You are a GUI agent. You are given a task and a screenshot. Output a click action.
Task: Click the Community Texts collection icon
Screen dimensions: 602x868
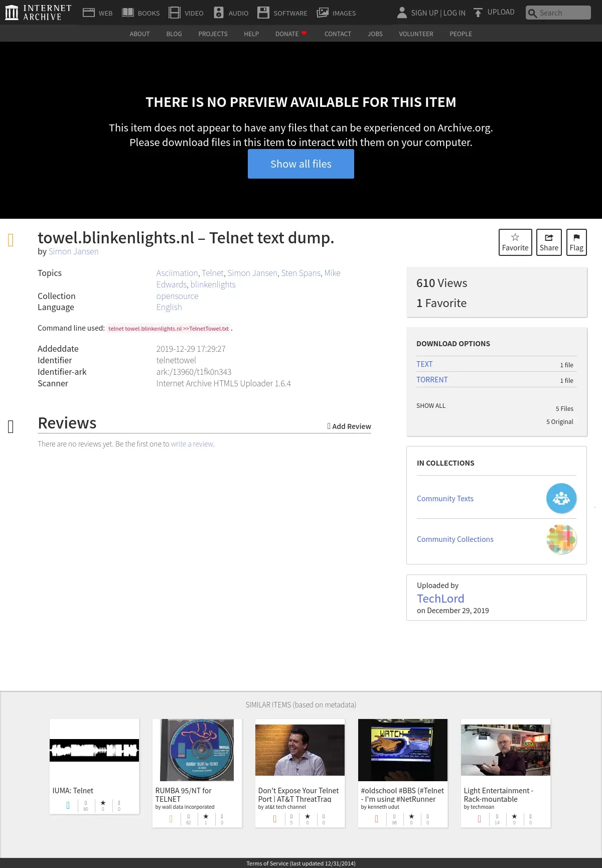561,498
